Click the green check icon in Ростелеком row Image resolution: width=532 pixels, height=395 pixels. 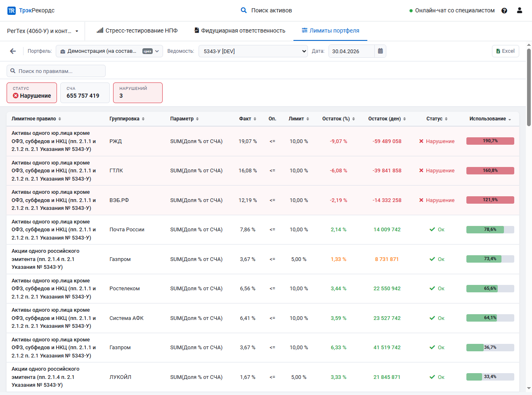click(432, 289)
